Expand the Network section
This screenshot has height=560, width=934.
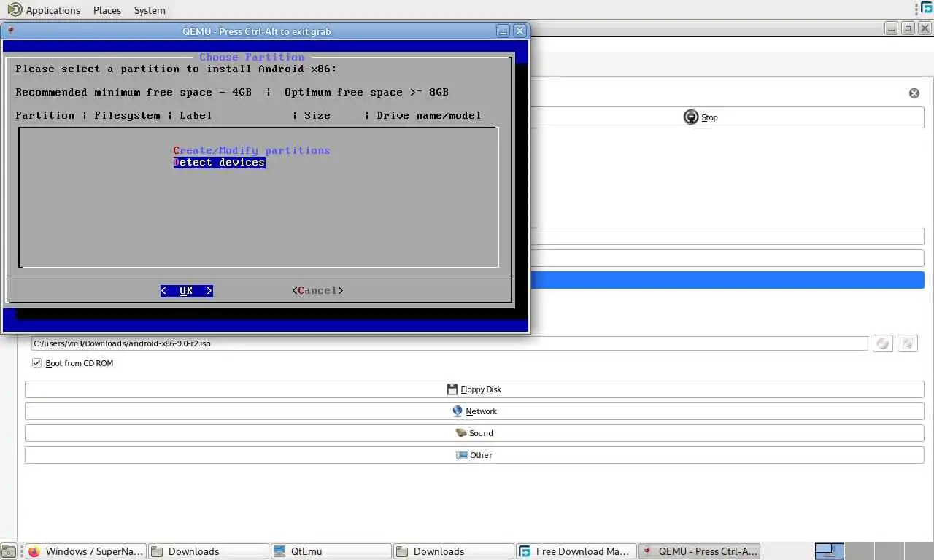coord(474,411)
